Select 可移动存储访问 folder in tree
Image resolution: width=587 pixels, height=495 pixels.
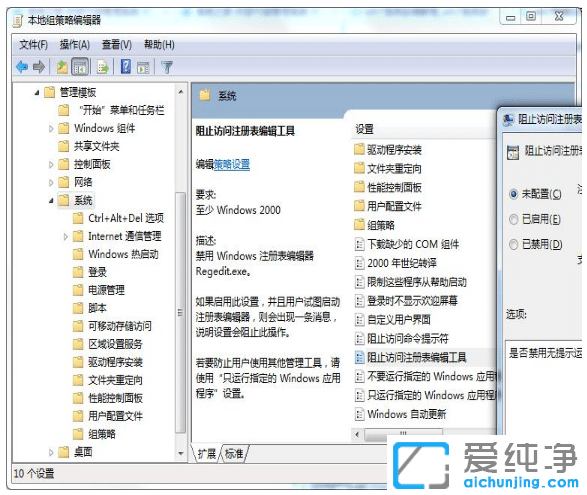coord(120,326)
